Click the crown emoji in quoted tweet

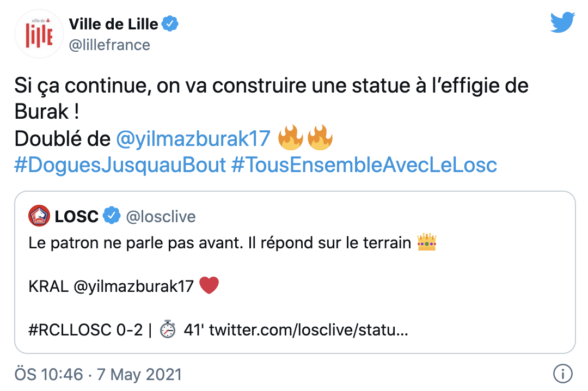click(426, 243)
